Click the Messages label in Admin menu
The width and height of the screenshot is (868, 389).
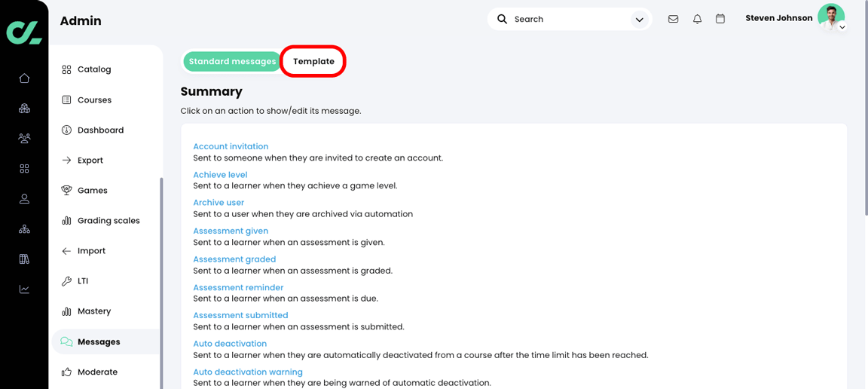click(99, 342)
